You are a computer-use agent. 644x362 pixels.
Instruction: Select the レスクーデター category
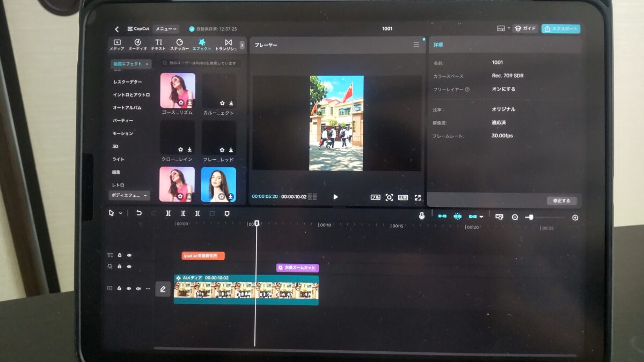tap(128, 82)
